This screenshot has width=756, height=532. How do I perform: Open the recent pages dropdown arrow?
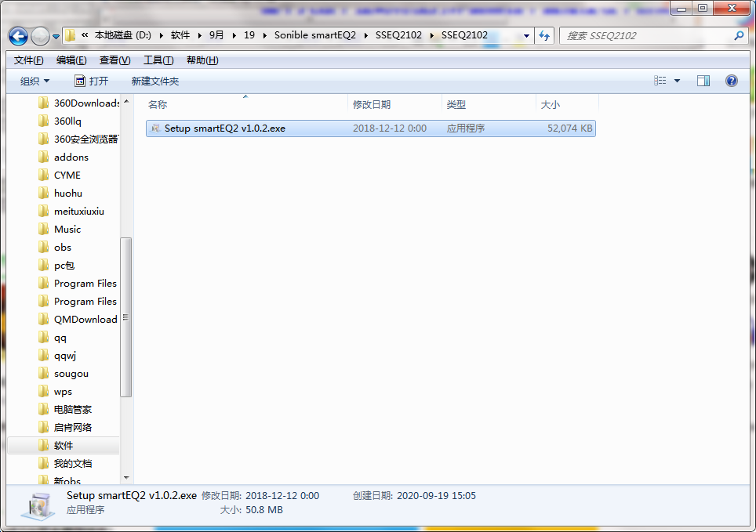coord(56,37)
